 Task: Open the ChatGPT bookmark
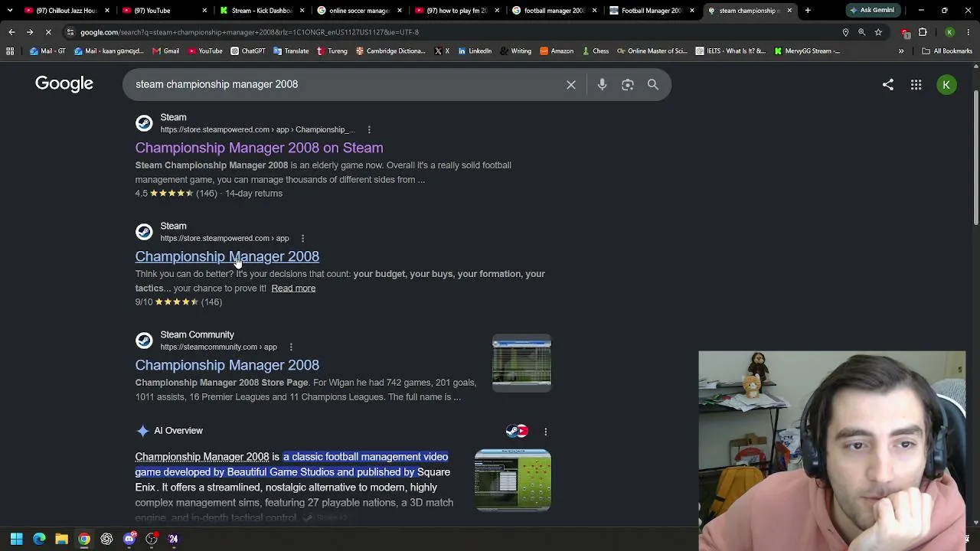(x=247, y=51)
